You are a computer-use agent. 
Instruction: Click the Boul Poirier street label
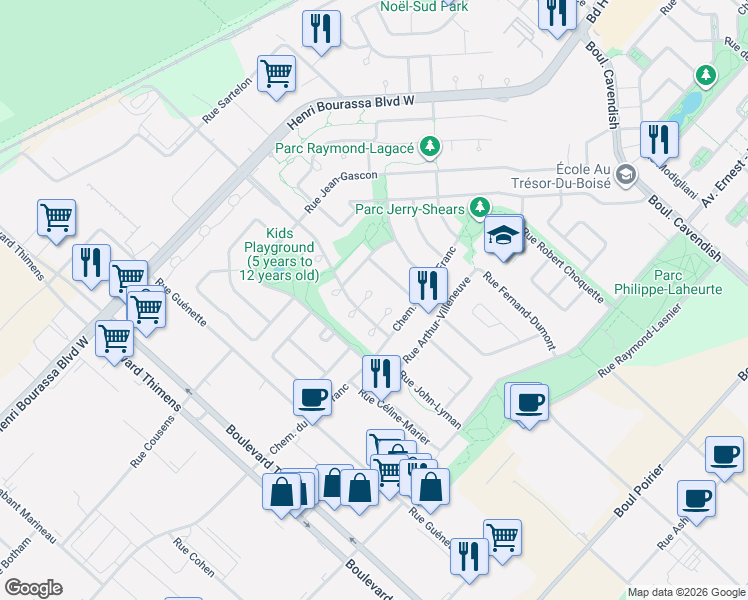[639, 491]
